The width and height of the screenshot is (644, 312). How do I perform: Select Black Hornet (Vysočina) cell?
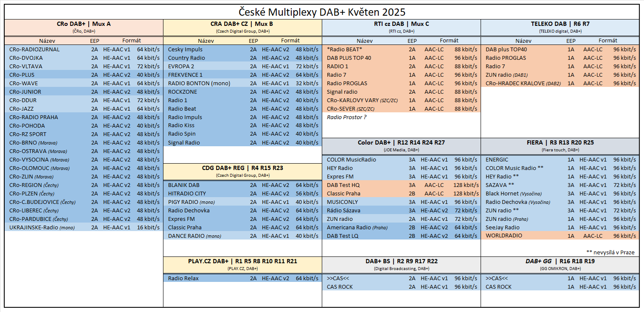click(x=515, y=193)
